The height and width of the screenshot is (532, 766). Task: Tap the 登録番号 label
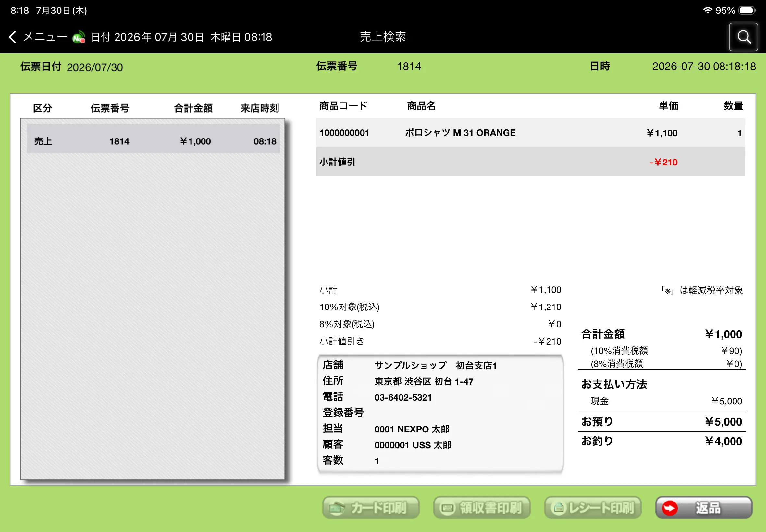tap(343, 413)
